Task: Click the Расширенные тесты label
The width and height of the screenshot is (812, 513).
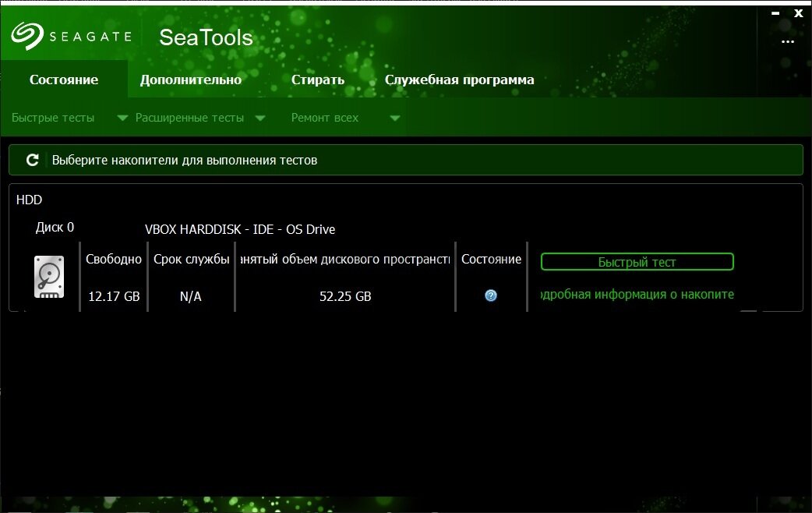Action: coord(189,118)
